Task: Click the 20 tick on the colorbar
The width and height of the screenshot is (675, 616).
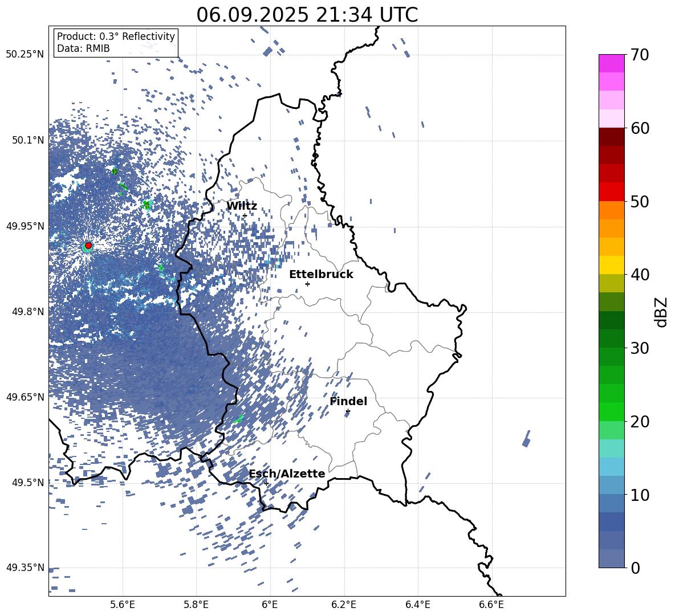Action: [x=640, y=421]
